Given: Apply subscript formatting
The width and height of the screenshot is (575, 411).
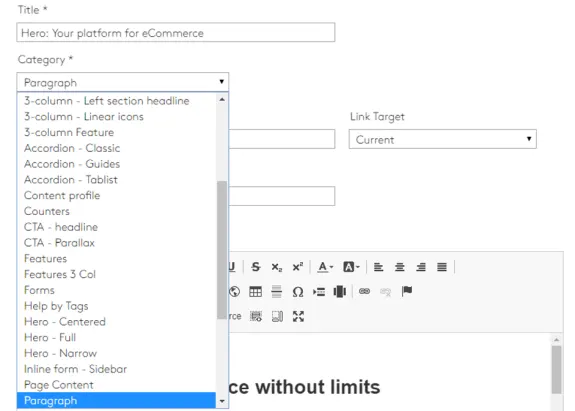Looking at the screenshot, I should point(276,267).
